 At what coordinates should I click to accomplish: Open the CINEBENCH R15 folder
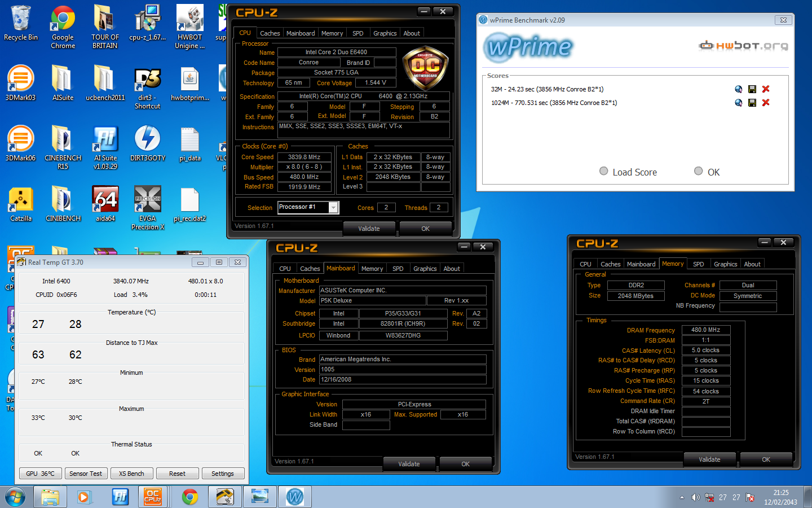[x=63, y=147]
